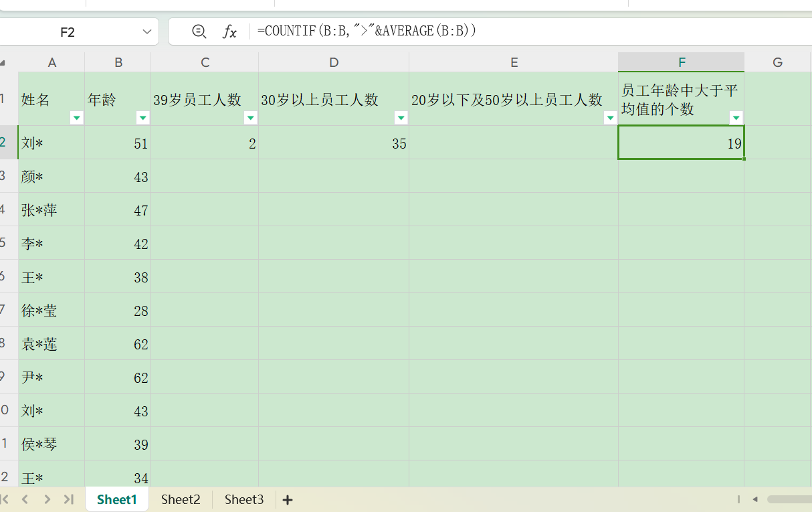Go to previous sheet arrow
Screen dimensions: 812x512
point(25,499)
